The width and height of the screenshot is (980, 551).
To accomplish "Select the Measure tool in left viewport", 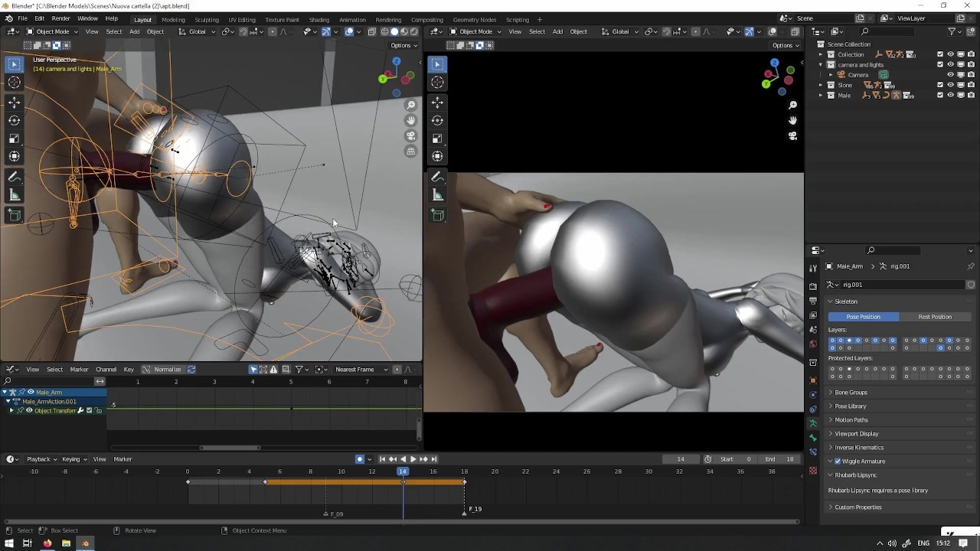I will tap(14, 194).
